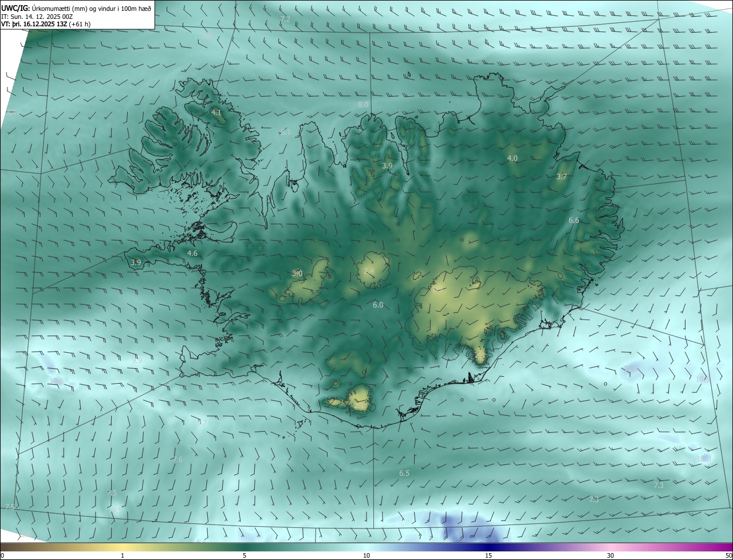The image size is (733, 560).
Task: Click the colorbar tick label 1
Action: 123,555
